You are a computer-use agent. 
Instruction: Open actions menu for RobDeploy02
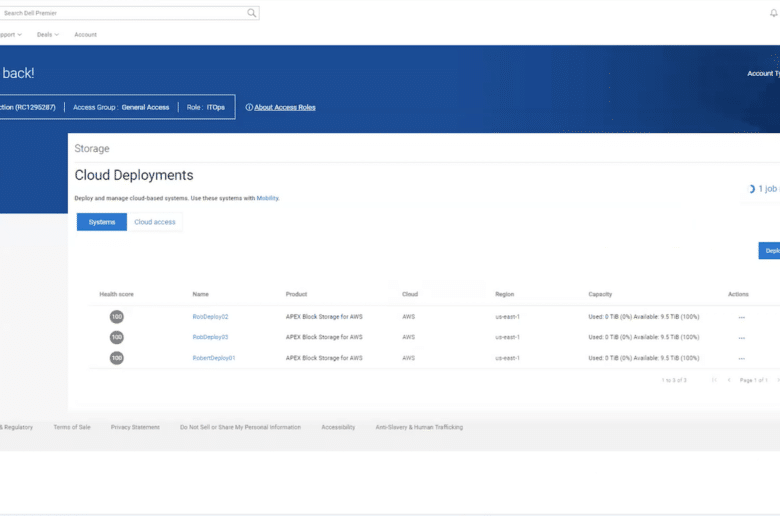(742, 317)
